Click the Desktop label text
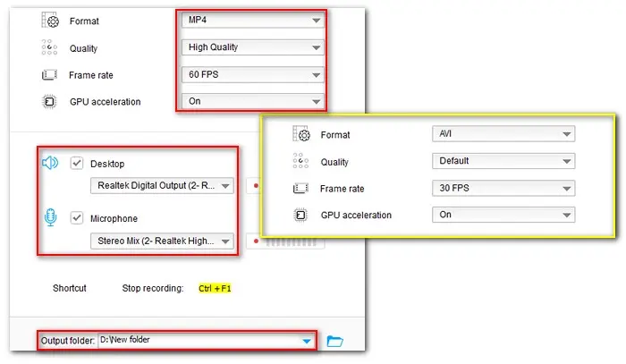Viewport: 626px width, 364px height. [x=107, y=164]
